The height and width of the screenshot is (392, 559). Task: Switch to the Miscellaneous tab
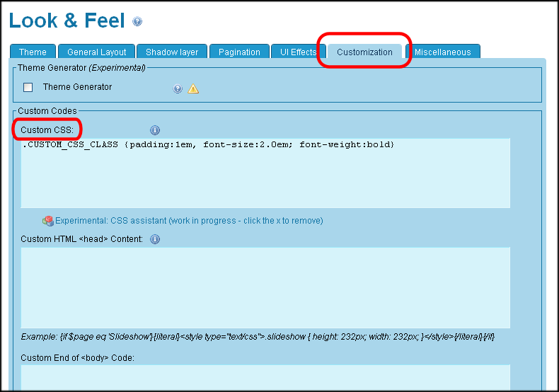point(442,52)
